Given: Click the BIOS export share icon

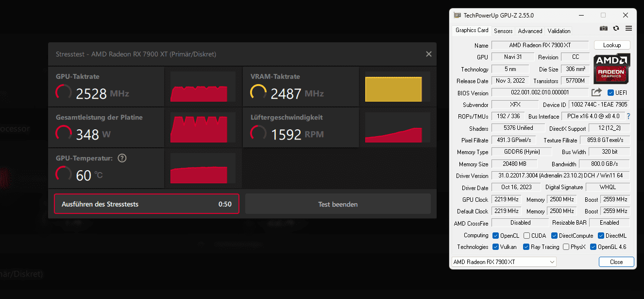Looking at the screenshot, I should pyautogui.click(x=597, y=92).
